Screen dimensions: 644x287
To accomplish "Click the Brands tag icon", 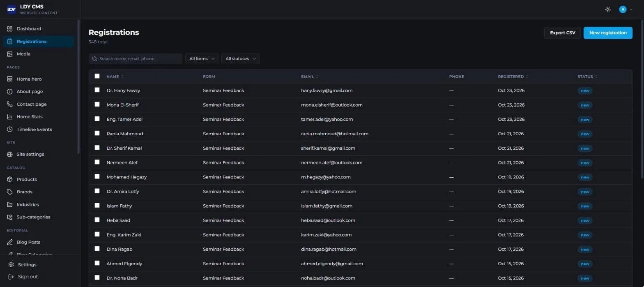I will [x=10, y=192].
